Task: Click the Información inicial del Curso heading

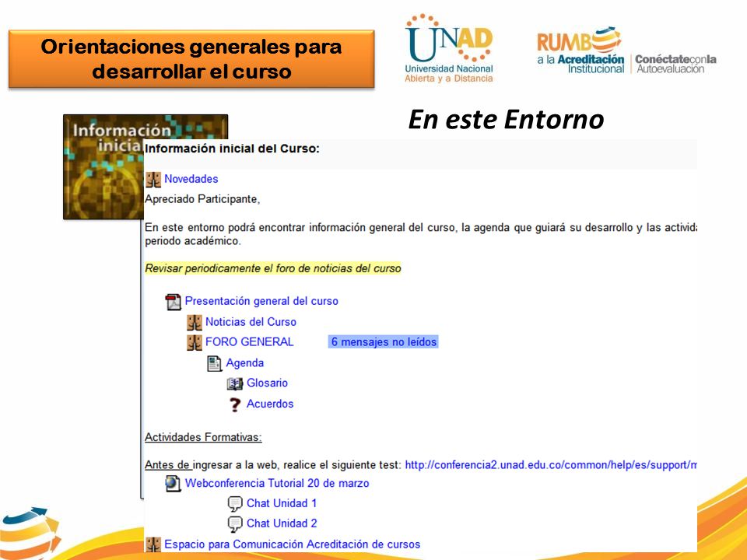Action: (x=232, y=149)
